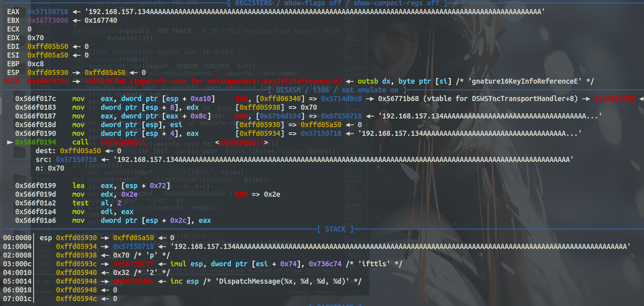The image size is (644, 306).
Task: Click the EIP register value 0x566f0194
Action: click(x=48, y=81)
